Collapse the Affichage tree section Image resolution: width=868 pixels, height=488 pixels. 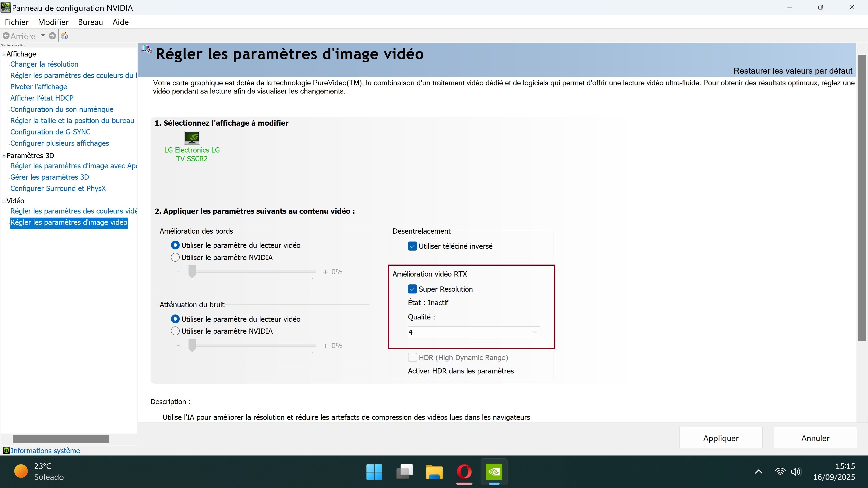pyautogui.click(x=4, y=54)
